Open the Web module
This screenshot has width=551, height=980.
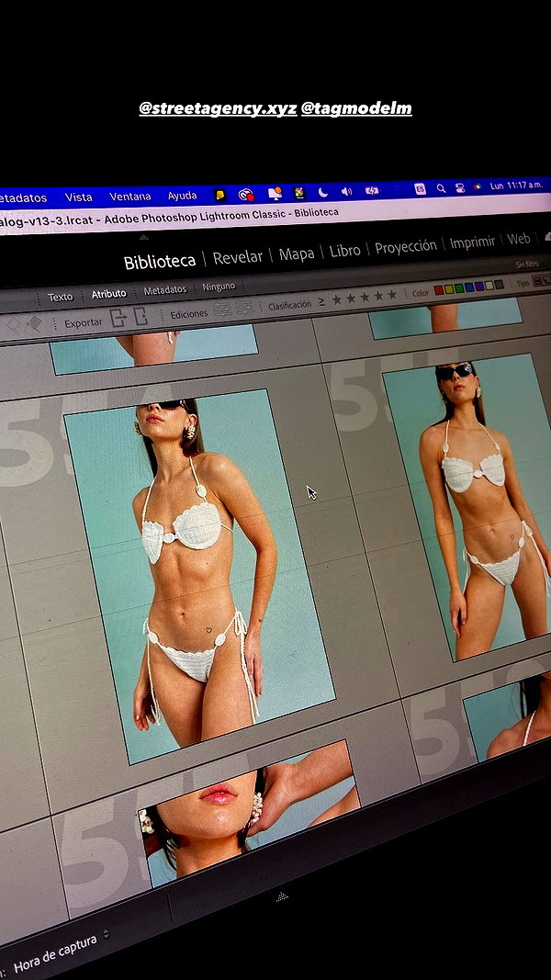pyautogui.click(x=519, y=239)
